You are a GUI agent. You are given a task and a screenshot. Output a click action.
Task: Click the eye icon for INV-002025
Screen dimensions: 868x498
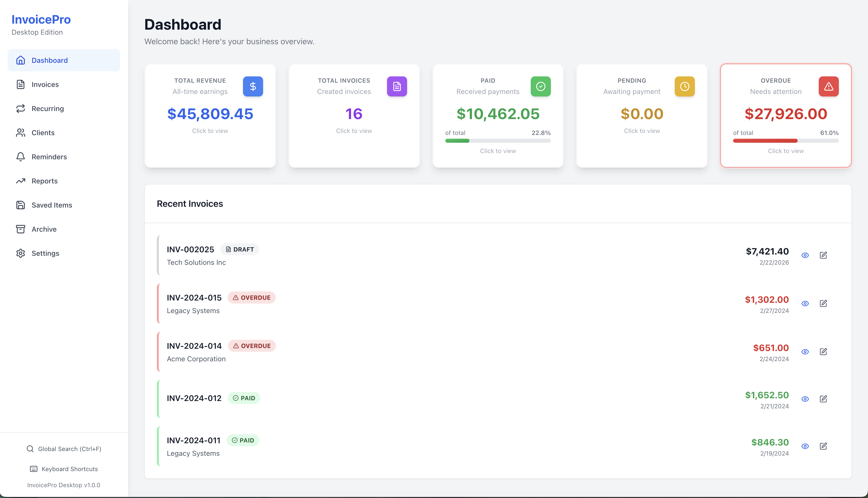(x=805, y=255)
